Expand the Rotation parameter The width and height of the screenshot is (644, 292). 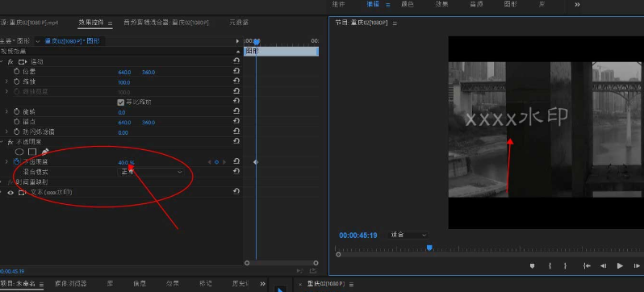point(6,112)
